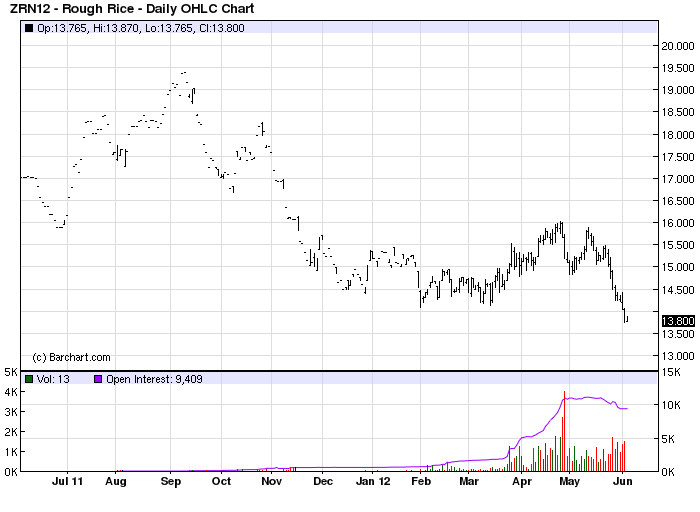700x512 pixels.
Task: Click the 1K volume axis label
Action: (11, 452)
